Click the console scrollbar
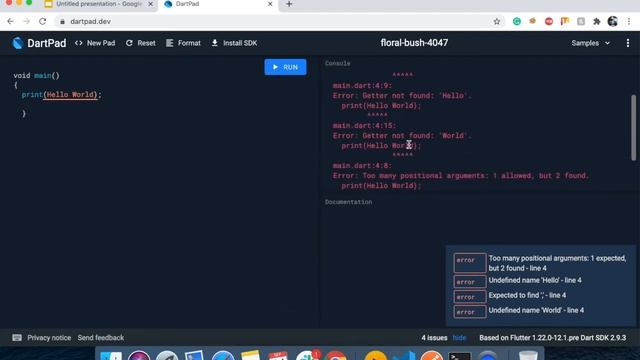The image size is (640, 360). pos(633,127)
